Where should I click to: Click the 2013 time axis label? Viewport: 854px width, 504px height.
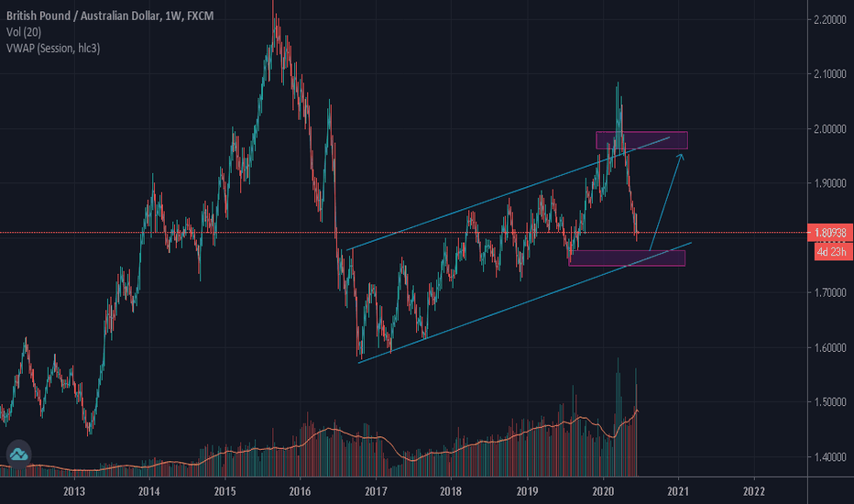click(x=74, y=491)
